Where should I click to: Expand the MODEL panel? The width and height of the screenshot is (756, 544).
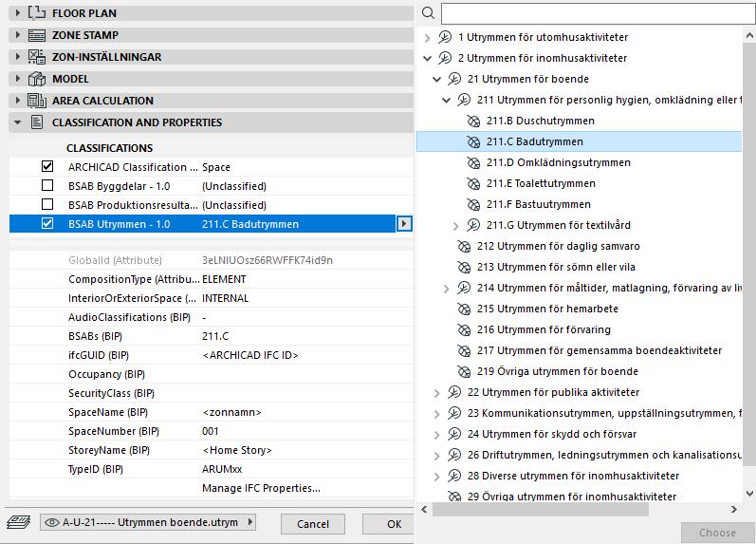tap(18, 78)
